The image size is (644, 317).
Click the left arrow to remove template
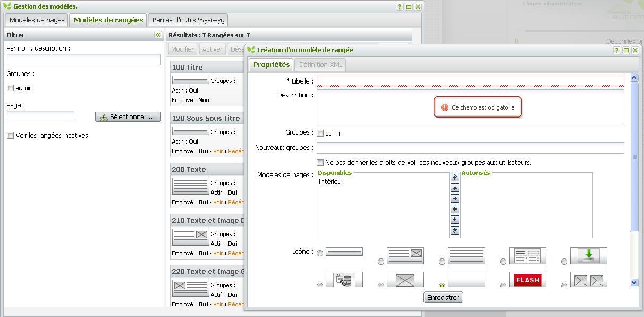point(455,209)
